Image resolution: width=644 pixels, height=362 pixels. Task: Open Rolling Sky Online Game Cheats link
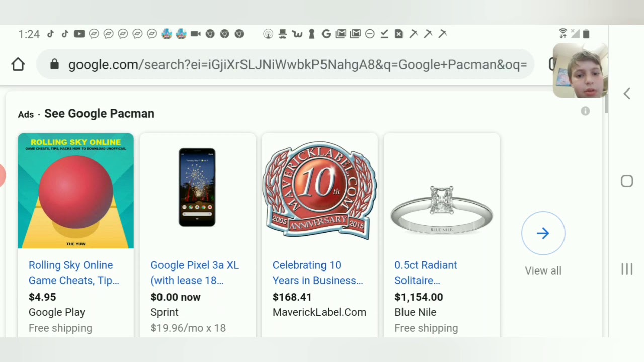[x=74, y=273]
